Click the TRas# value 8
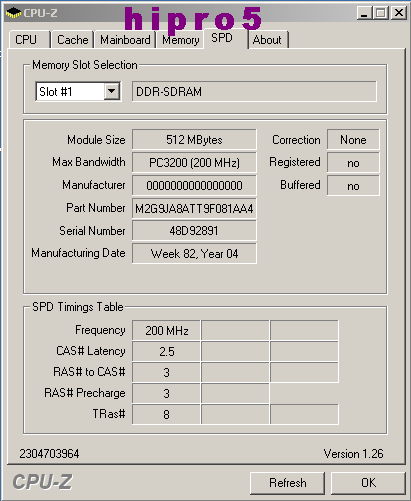The image size is (411, 501). point(166,414)
